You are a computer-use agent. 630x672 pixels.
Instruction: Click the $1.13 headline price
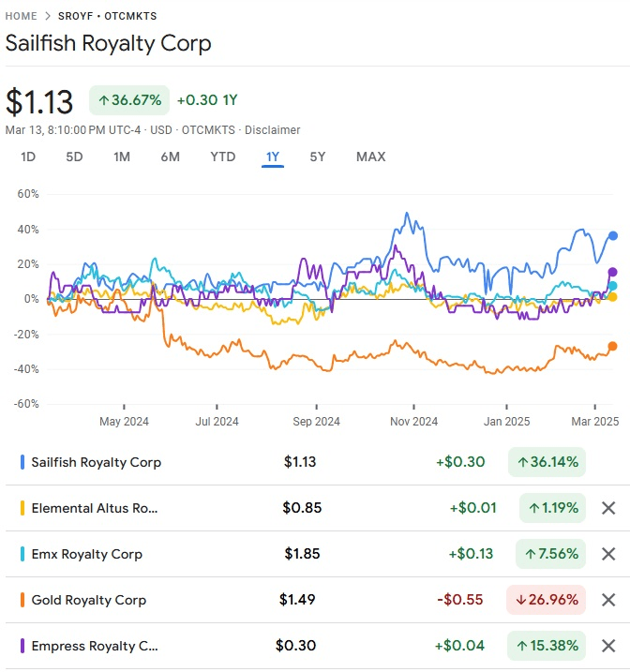39,102
